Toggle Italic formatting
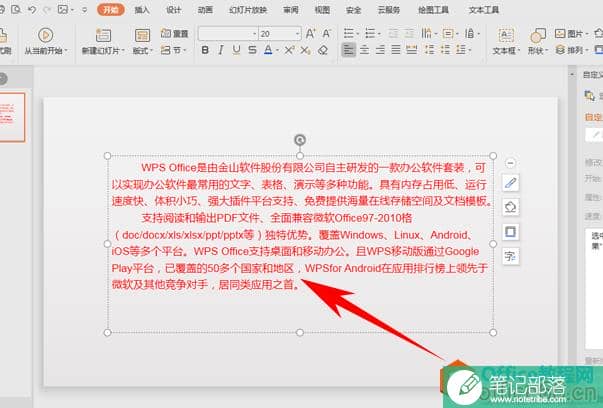Viewport: 603px width, 408px height. (x=221, y=50)
